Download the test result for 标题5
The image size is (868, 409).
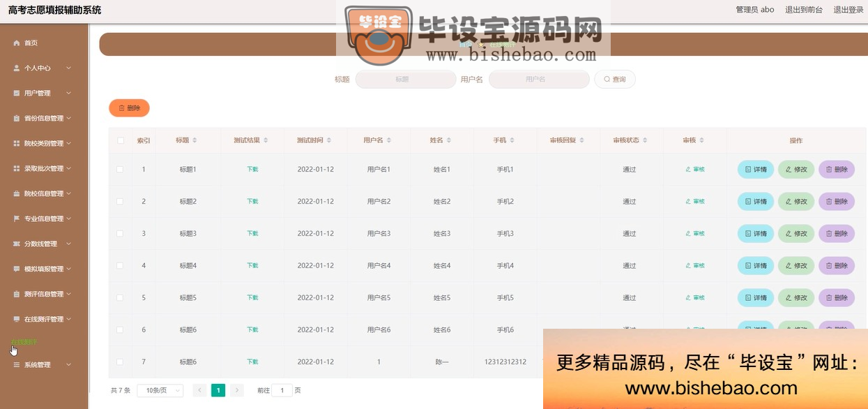pyautogui.click(x=252, y=298)
